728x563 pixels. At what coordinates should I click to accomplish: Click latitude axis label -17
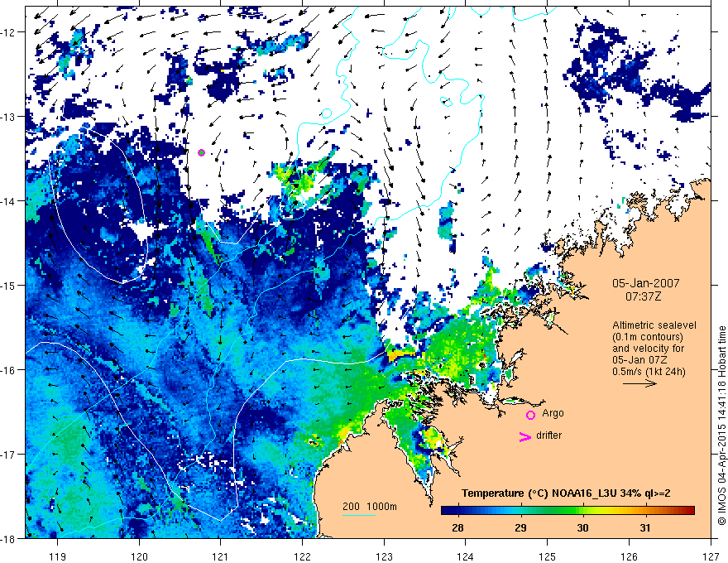tap(9, 455)
